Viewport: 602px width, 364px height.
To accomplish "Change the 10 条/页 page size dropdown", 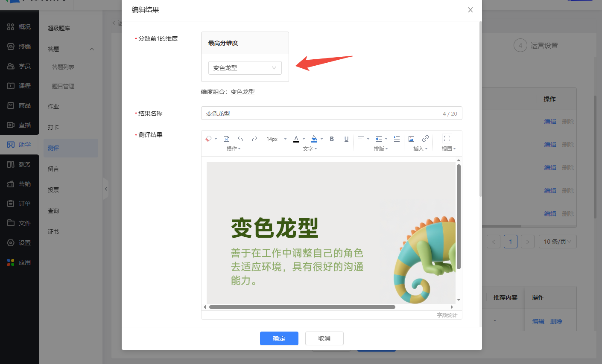I will click(x=558, y=242).
